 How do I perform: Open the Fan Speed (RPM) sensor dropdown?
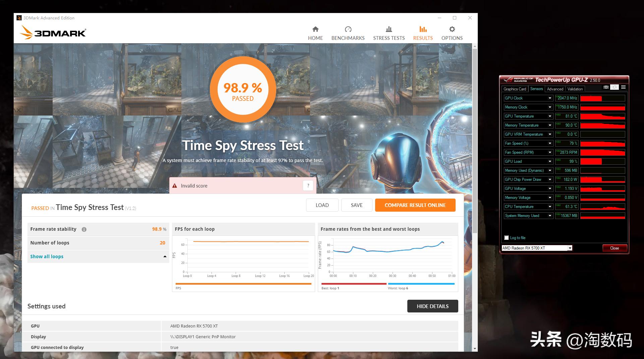click(x=550, y=152)
